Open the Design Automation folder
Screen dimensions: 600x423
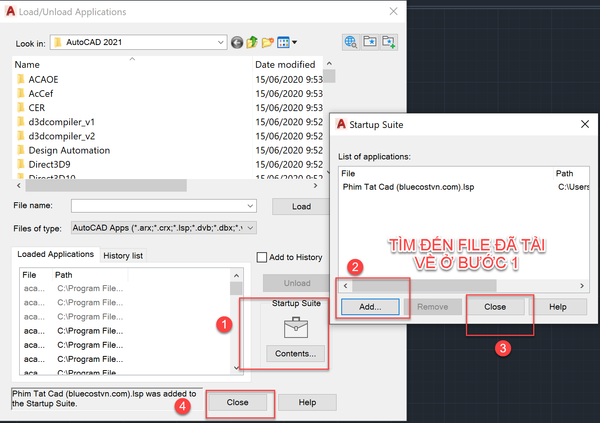pos(69,150)
